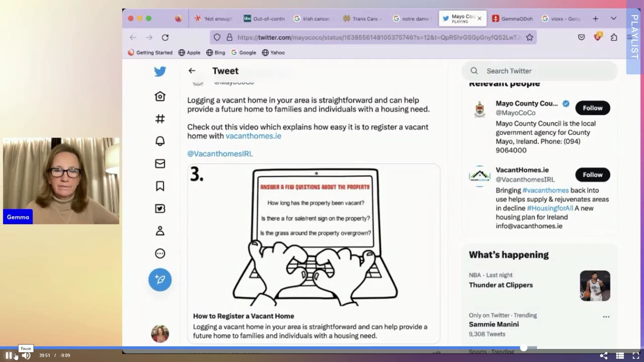Open the video player chapter list icon
The width and height of the screenshot is (644, 362).
point(620,355)
